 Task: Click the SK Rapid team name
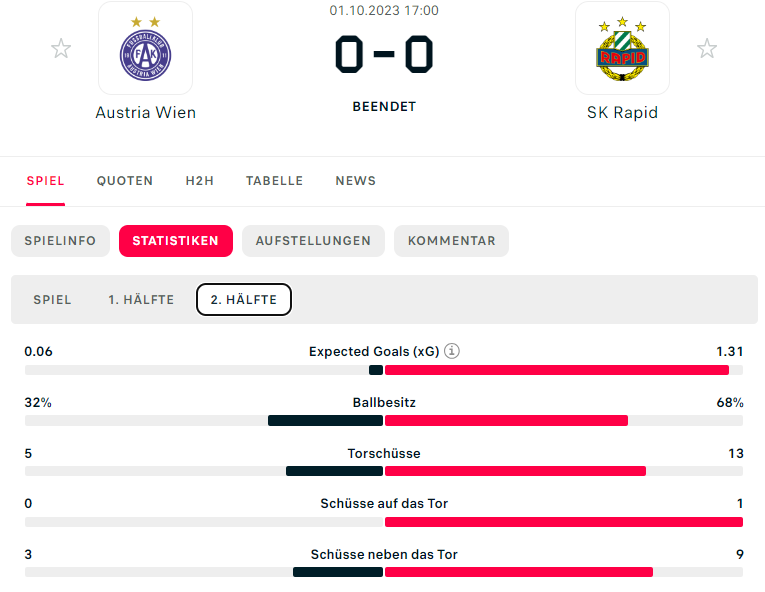pos(622,113)
